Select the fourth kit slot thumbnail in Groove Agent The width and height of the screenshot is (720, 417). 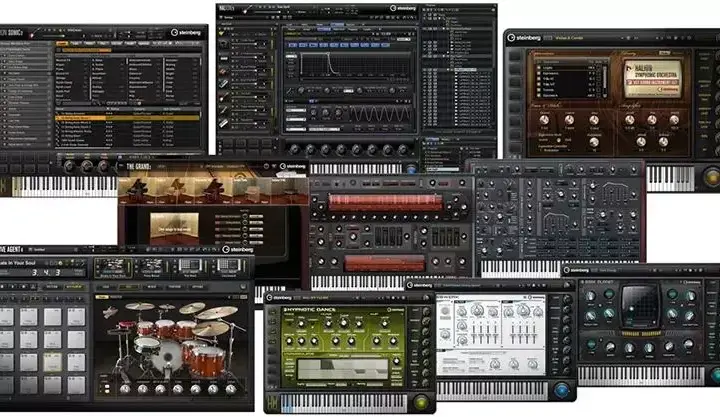pyautogui.click(x=229, y=268)
